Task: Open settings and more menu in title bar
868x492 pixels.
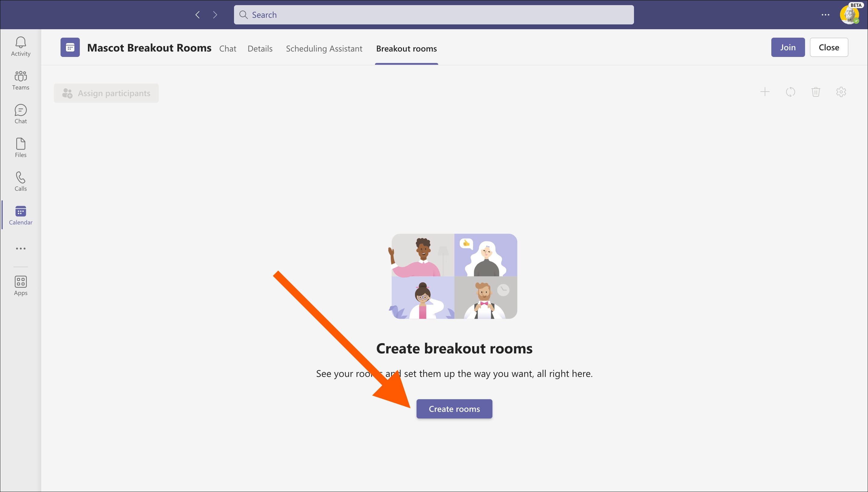Action: tap(825, 15)
